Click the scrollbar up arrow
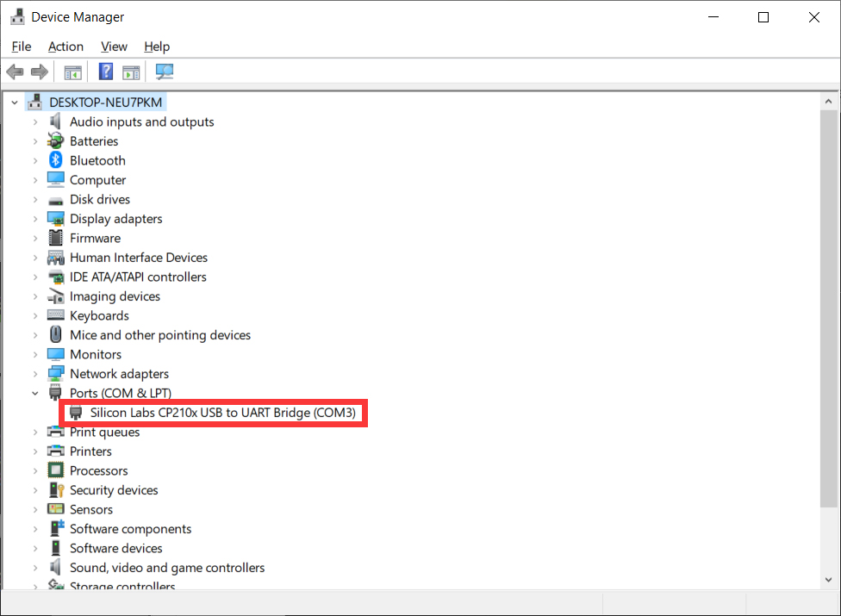841x616 pixels. pos(828,101)
